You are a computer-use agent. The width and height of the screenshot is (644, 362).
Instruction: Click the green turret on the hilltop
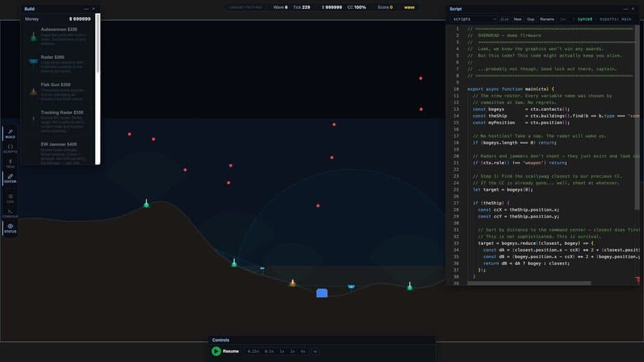[x=146, y=203]
